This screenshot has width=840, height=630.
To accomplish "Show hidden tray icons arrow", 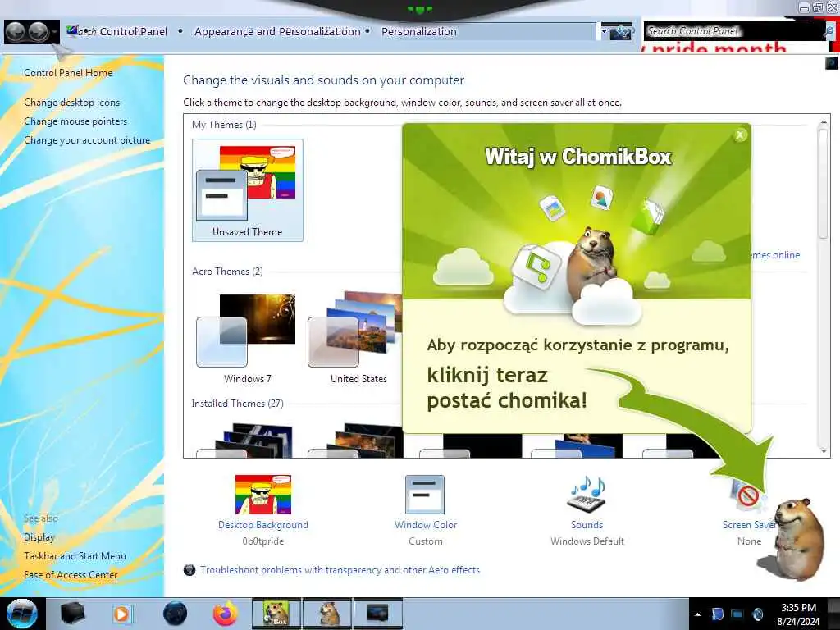I will 697,614.
